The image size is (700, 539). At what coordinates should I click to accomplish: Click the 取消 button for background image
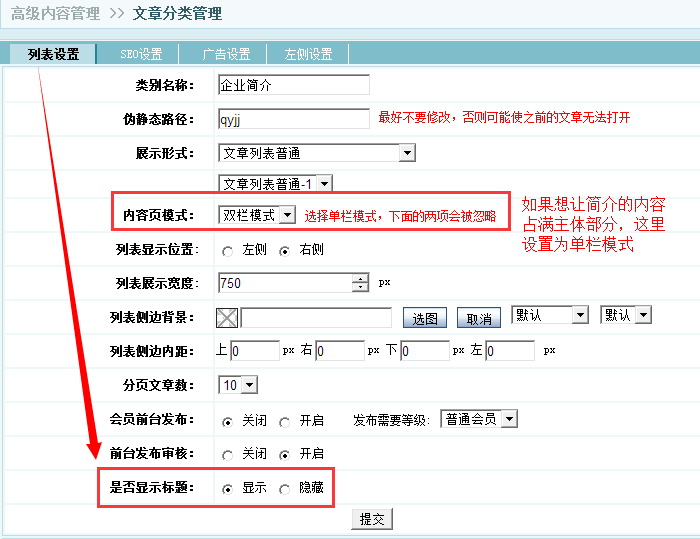pyautogui.click(x=479, y=318)
